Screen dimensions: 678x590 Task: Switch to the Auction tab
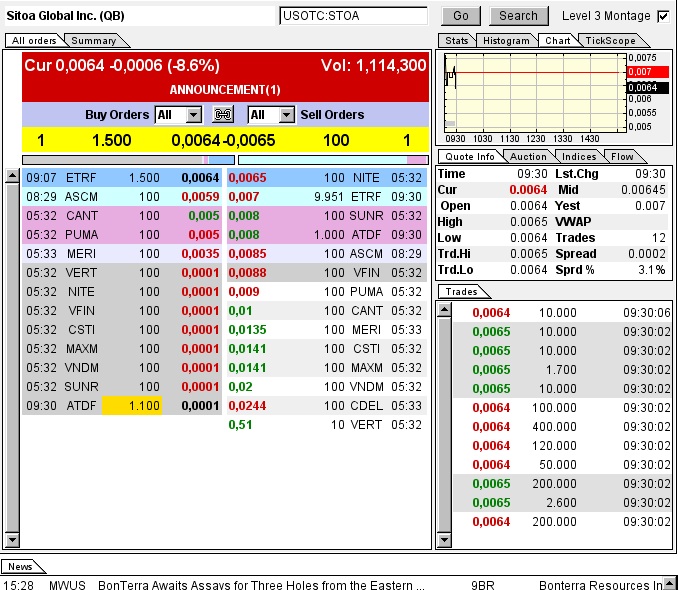coord(528,157)
